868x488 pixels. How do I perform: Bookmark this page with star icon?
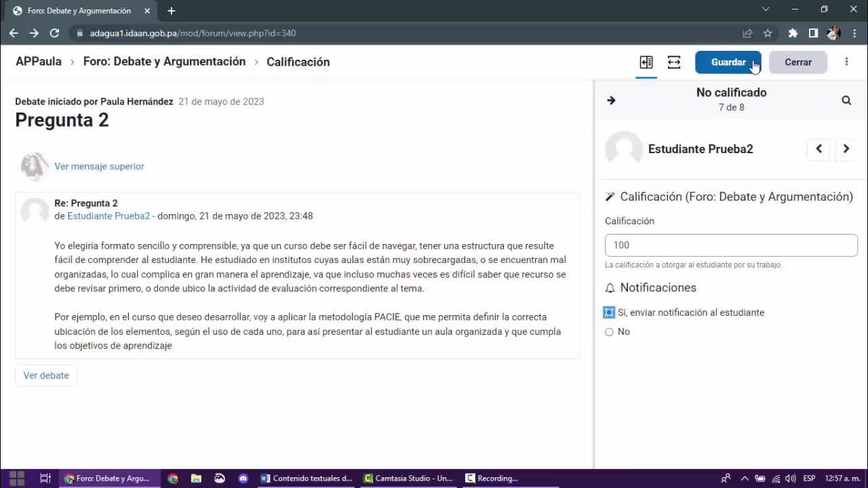pyautogui.click(x=768, y=33)
